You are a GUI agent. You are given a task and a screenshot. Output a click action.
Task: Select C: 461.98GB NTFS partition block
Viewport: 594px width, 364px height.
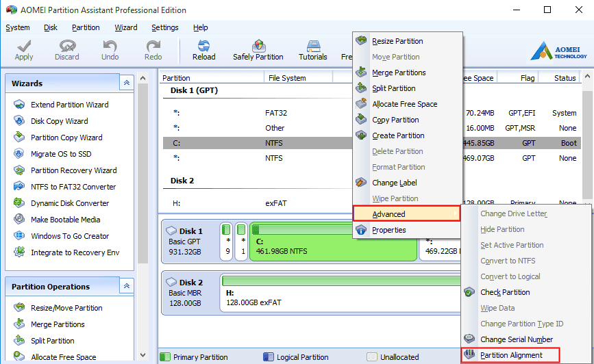pos(333,242)
